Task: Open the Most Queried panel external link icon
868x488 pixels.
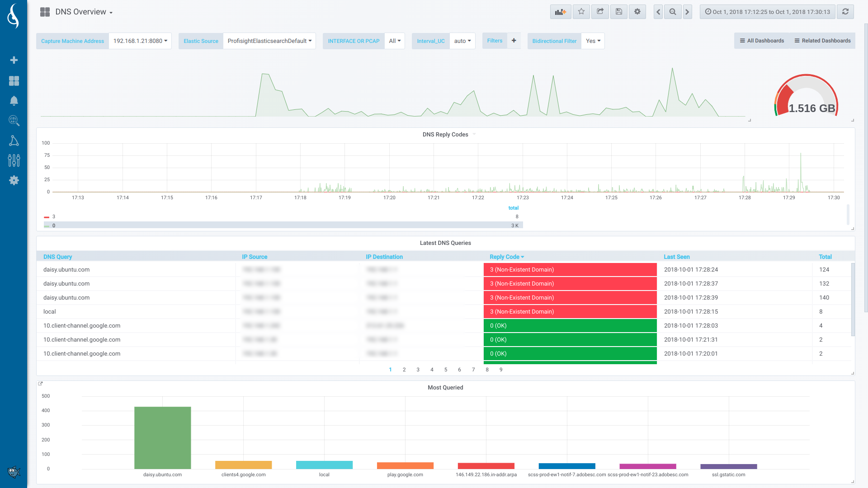Action: tap(40, 384)
